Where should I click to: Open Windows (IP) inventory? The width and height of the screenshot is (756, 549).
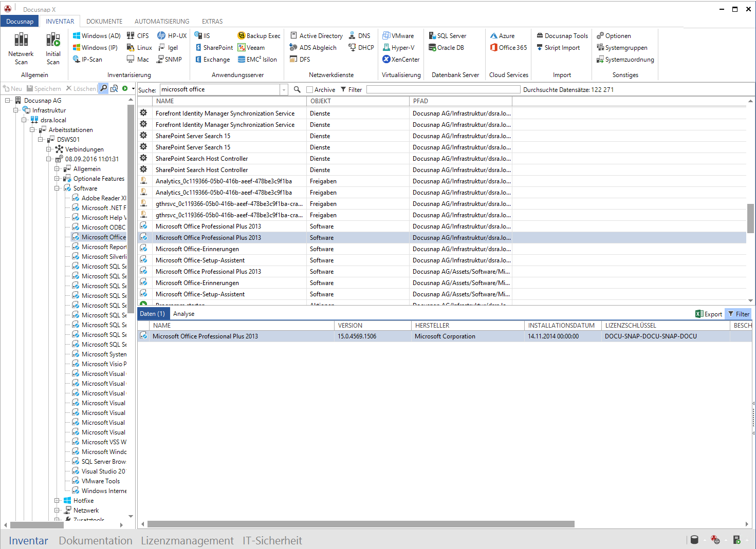(x=95, y=47)
